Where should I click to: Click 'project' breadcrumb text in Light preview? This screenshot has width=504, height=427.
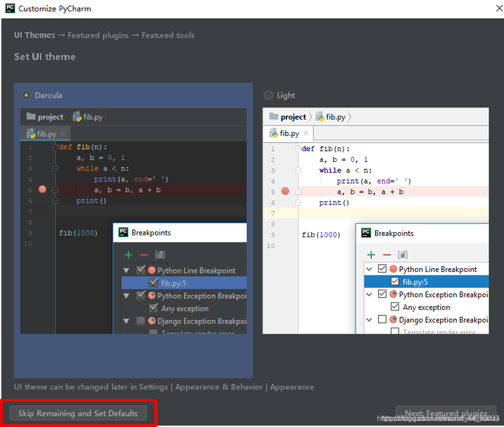point(293,117)
